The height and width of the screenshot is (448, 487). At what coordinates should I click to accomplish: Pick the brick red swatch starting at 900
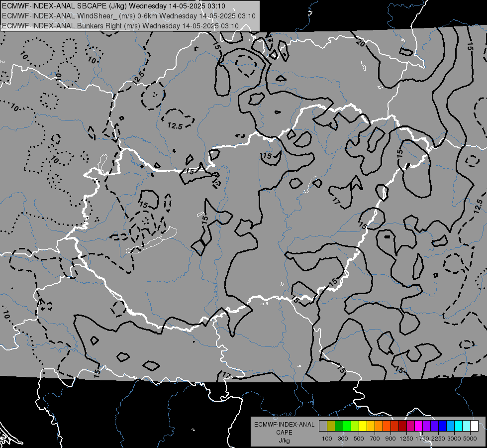(x=395, y=426)
